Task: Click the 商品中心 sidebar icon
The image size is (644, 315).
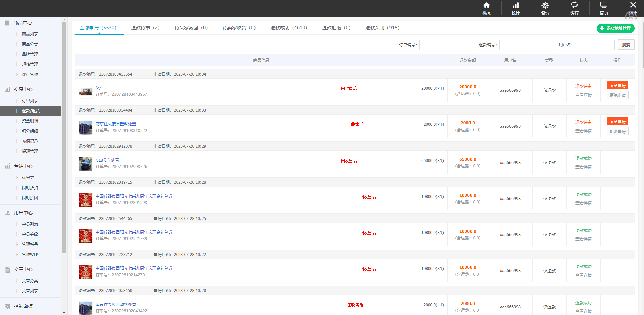Action: click(x=7, y=23)
